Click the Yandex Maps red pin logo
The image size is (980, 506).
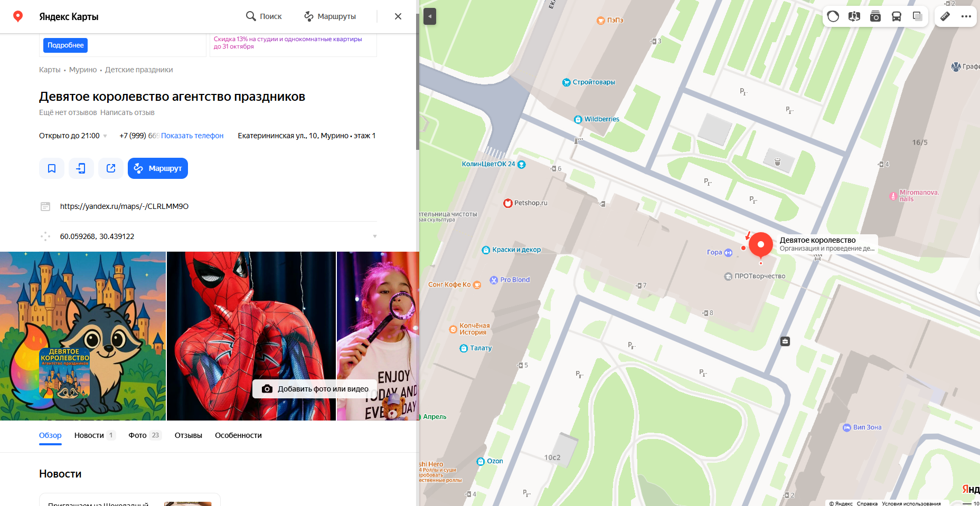tap(18, 16)
